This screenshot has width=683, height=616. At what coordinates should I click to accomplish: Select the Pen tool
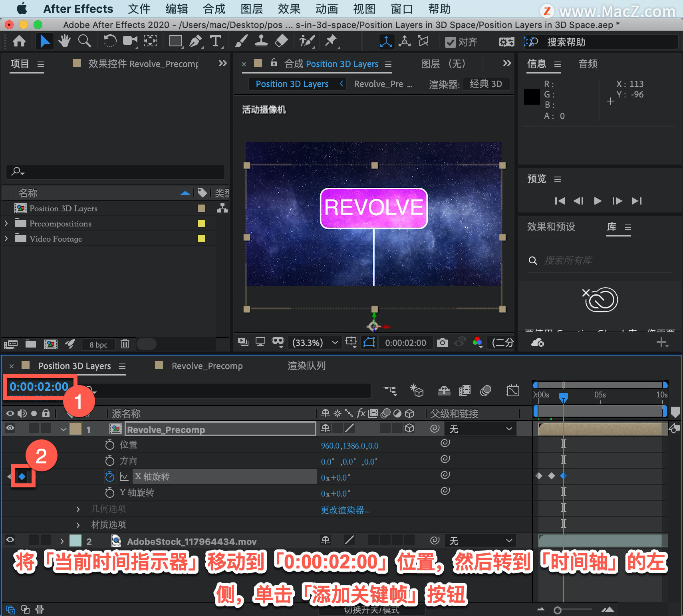pyautogui.click(x=195, y=41)
